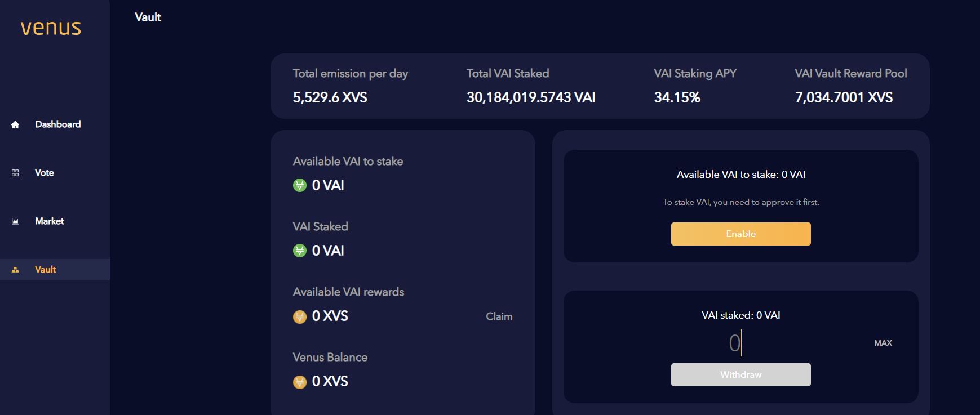Screen dimensions: 980x415
Task: Enable VAI staking approval
Action: click(x=740, y=234)
